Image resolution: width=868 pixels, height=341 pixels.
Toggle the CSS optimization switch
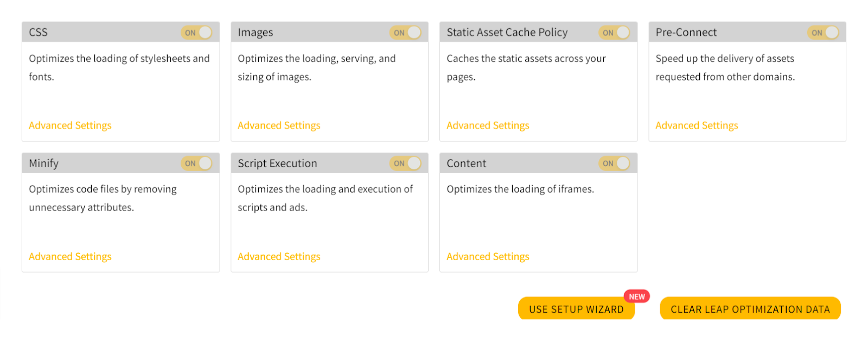[196, 33]
